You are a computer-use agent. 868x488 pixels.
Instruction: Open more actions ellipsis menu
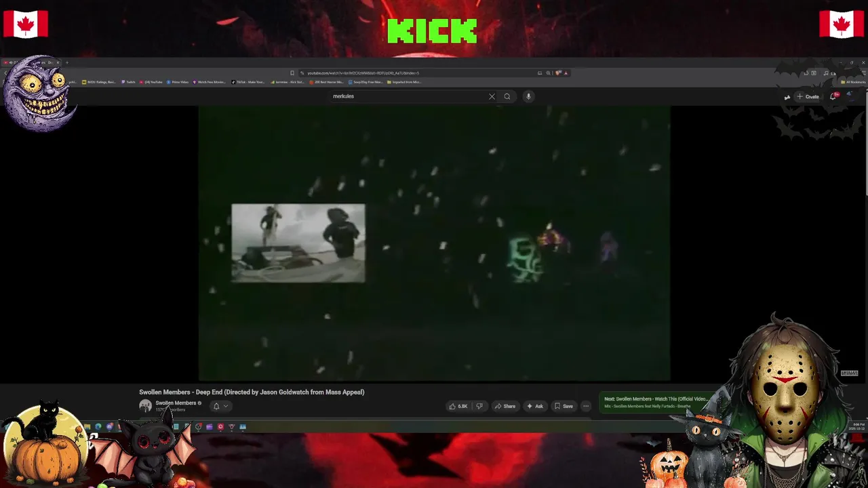[586, 406]
